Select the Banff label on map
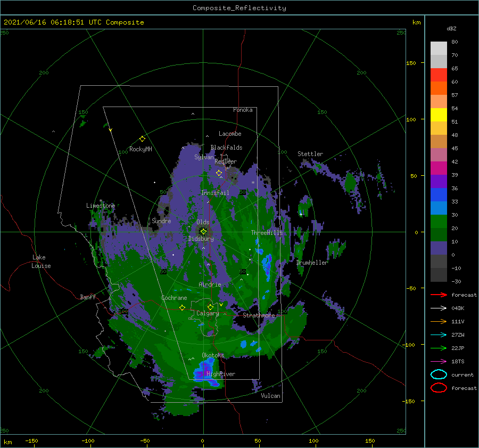 [x=88, y=297]
